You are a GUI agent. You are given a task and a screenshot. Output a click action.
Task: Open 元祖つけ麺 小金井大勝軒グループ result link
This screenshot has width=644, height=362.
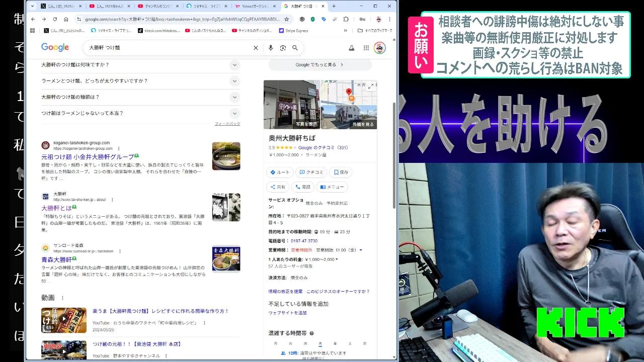88,157
